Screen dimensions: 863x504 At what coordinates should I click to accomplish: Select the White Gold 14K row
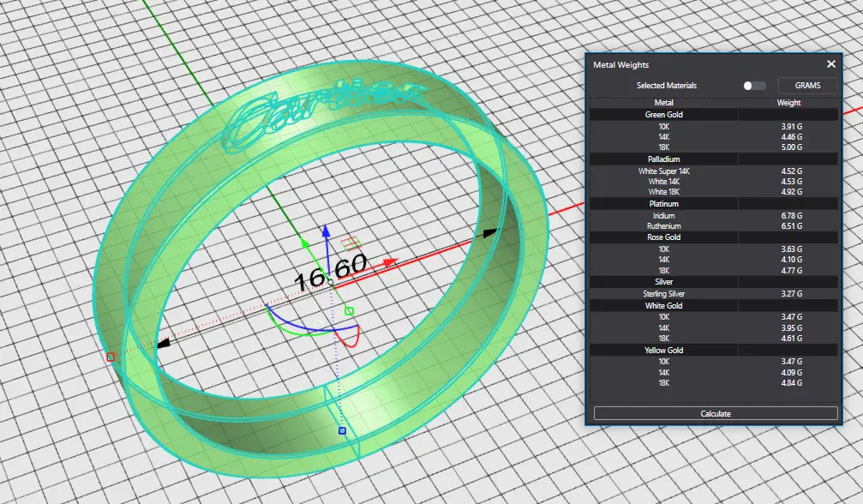click(714, 328)
